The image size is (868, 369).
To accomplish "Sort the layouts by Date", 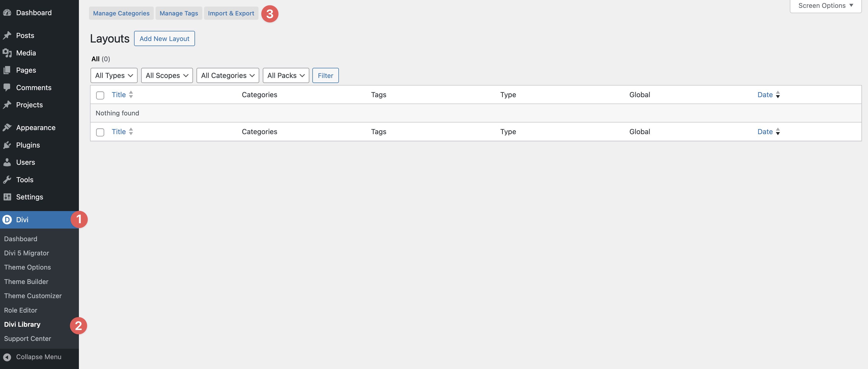I will pos(765,95).
